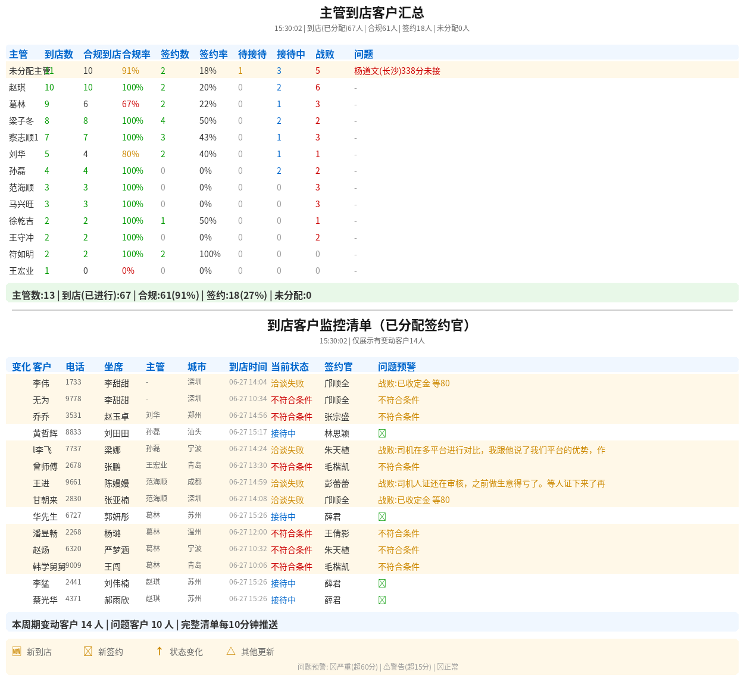The width and height of the screenshot is (744, 700).
Task: Click phone 9661 in 王进 row
Action: [73, 482]
